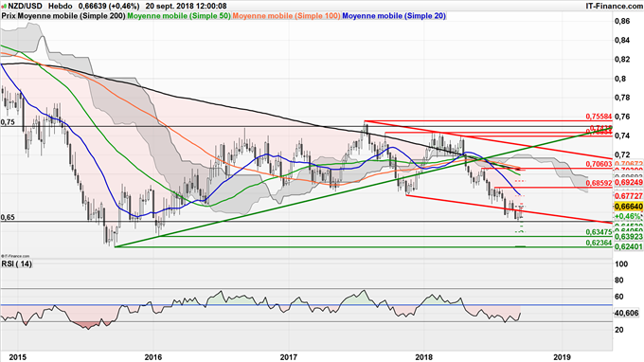Select the green 0,63923 support tag
The height and width of the screenshot is (362, 644).
[628, 237]
